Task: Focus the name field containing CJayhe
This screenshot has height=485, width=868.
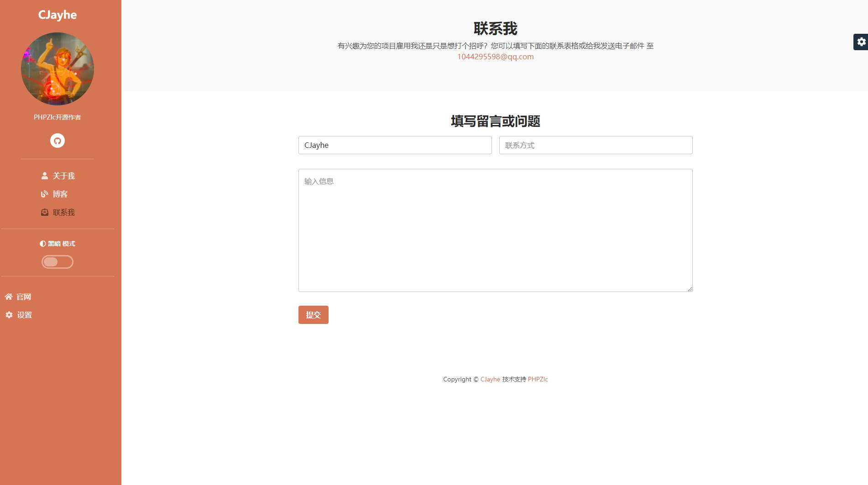Action: pos(395,145)
